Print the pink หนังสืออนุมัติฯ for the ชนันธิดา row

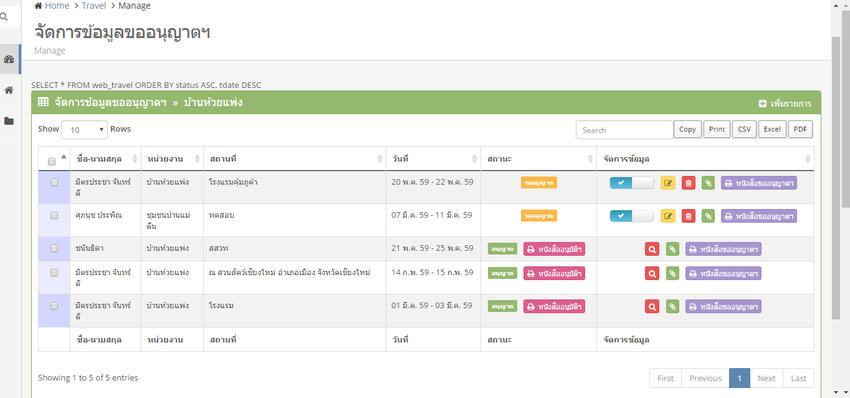[x=554, y=249]
